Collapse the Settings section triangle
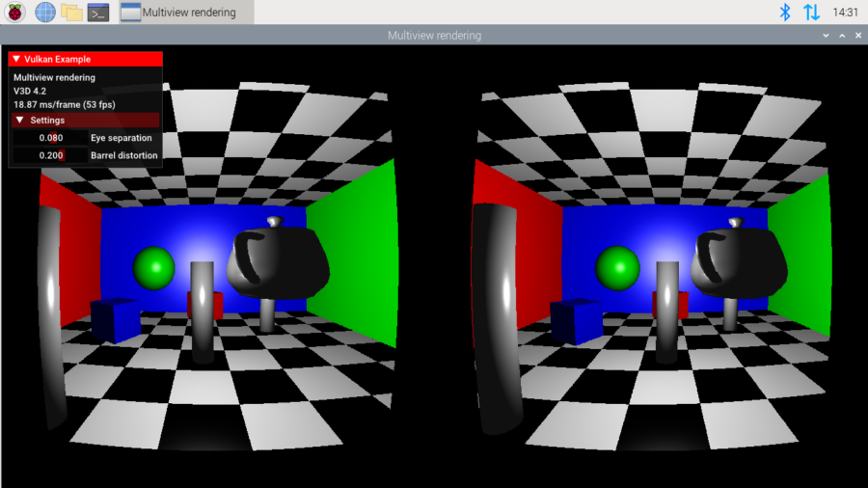This screenshot has height=488, width=868. coord(20,121)
